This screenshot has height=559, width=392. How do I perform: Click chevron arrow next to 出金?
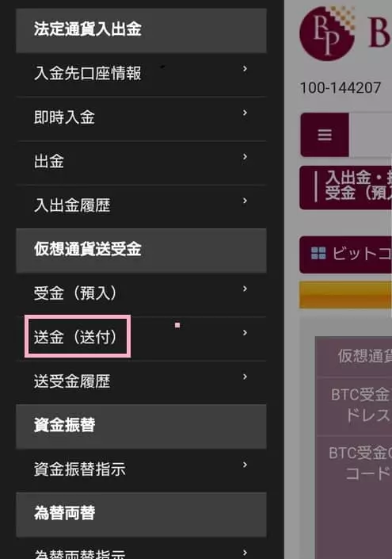tap(245, 157)
